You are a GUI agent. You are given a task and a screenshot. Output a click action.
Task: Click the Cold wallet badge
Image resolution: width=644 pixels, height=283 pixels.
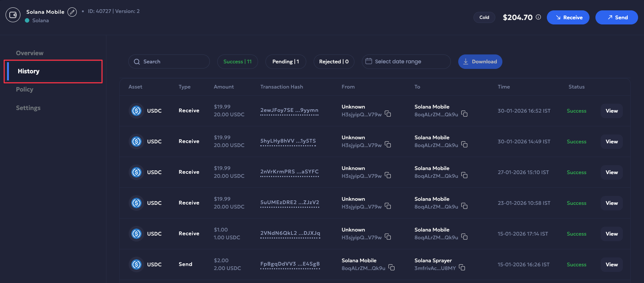pyautogui.click(x=484, y=17)
